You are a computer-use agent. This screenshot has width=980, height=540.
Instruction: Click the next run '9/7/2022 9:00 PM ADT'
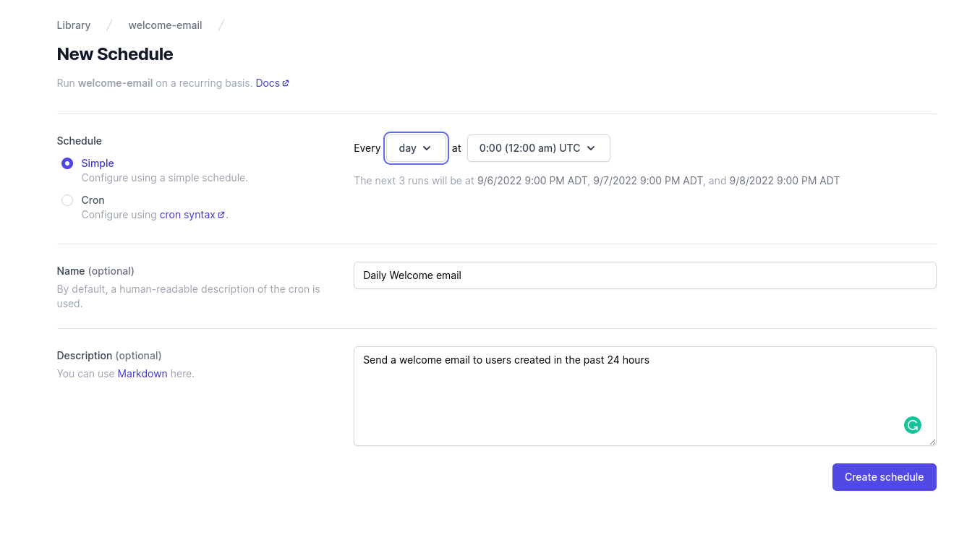(x=648, y=181)
